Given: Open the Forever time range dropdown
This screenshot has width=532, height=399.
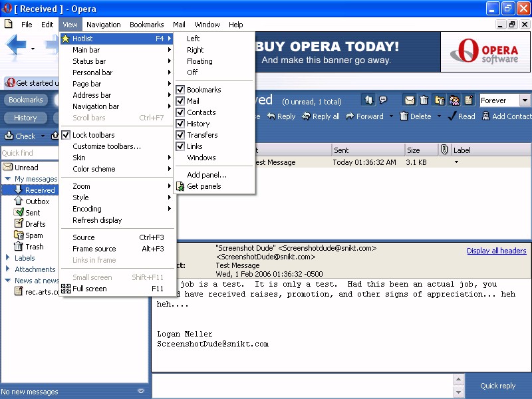Looking at the screenshot, I should tap(525, 100).
